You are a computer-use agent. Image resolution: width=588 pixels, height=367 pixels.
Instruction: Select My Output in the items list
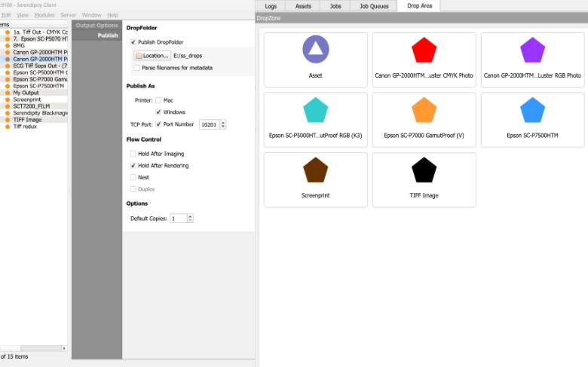[26, 93]
